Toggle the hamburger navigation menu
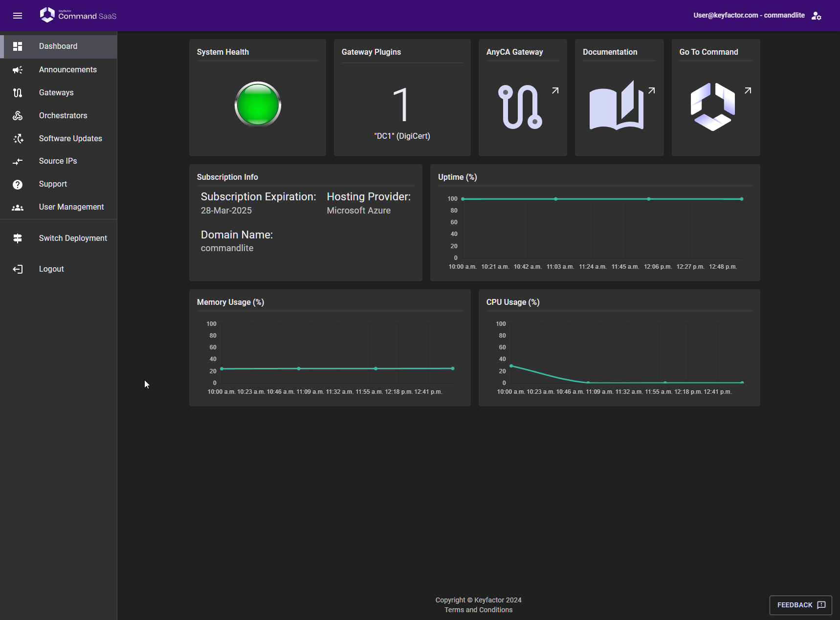840x620 pixels. tap(18, 16)
